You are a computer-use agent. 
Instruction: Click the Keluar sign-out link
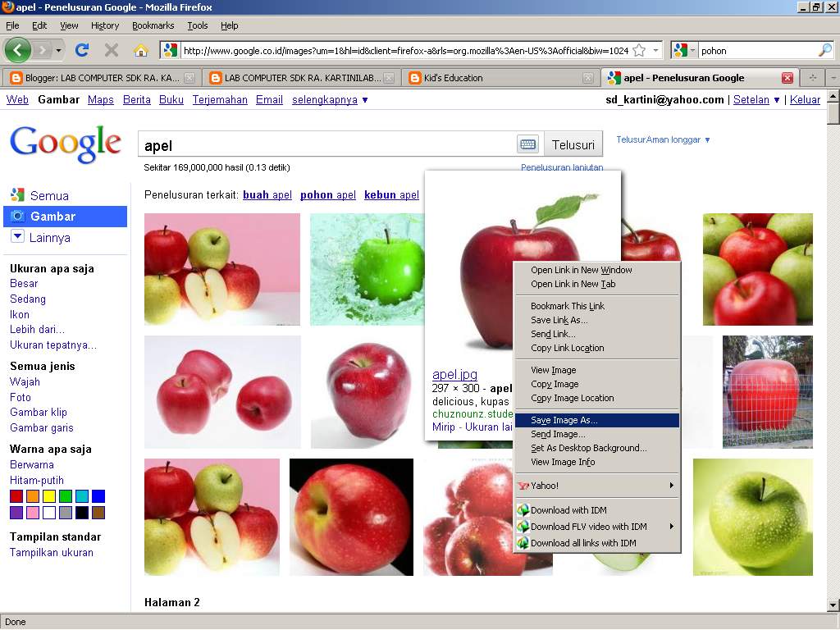[805, 99]
